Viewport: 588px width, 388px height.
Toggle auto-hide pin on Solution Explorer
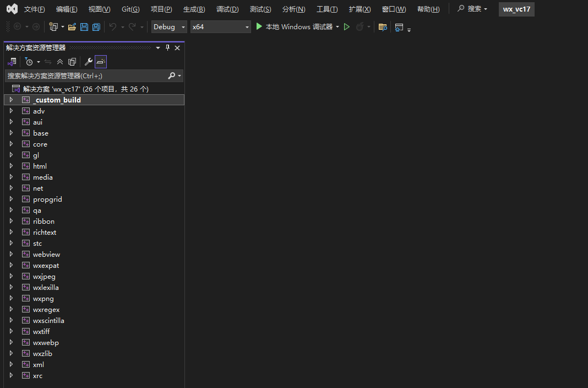click(167, 47)
